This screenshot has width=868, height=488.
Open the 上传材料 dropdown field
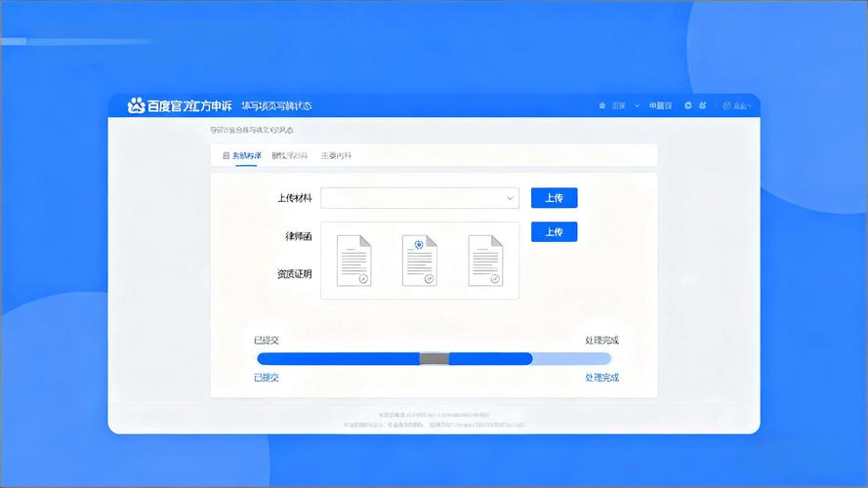coord(420,198)
